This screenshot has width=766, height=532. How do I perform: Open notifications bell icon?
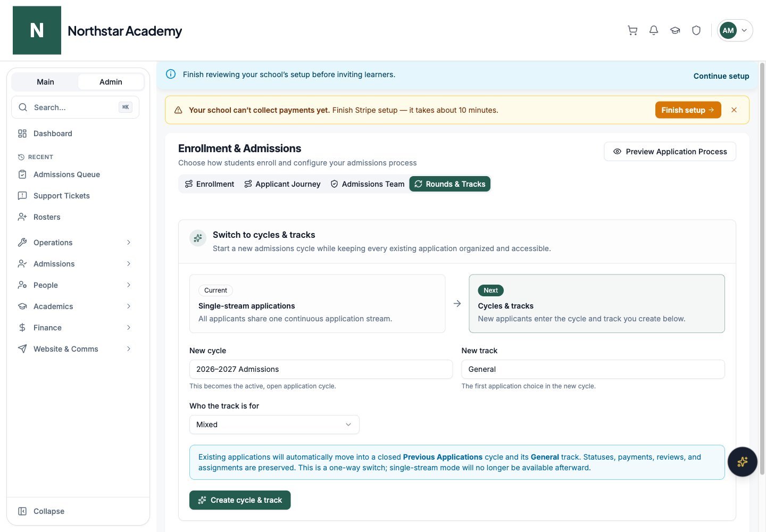654,30
